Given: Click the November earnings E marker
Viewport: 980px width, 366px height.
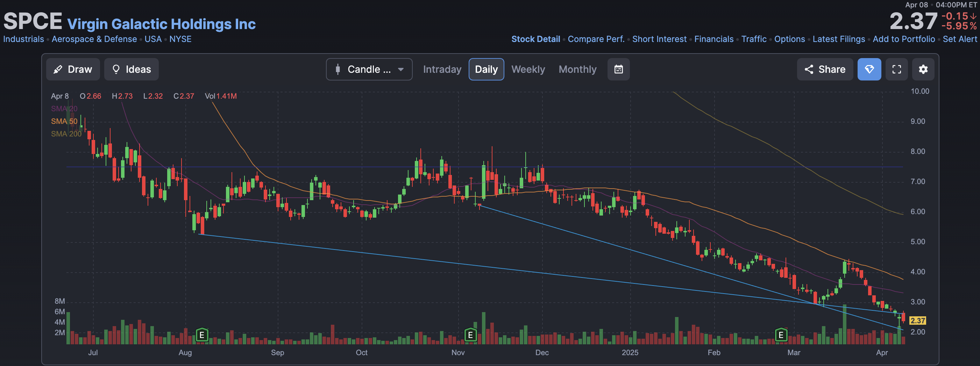Looking at the screenshot, I should [471, 335].
